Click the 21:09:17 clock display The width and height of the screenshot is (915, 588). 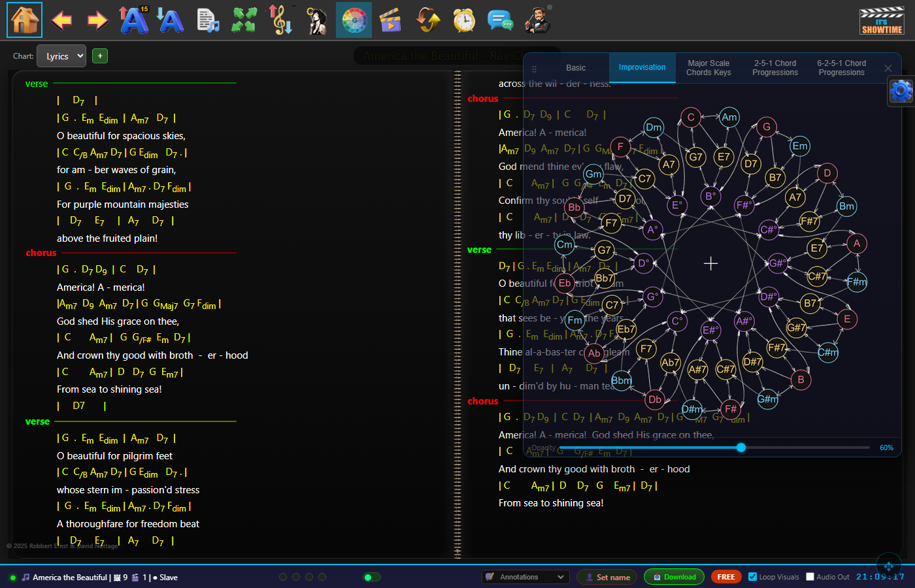pos(880,577)
